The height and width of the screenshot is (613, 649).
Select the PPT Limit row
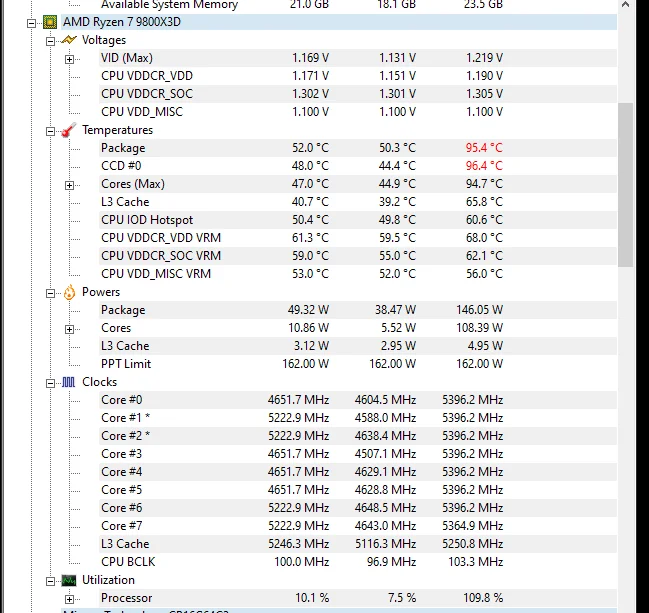[x=358, y=364]
